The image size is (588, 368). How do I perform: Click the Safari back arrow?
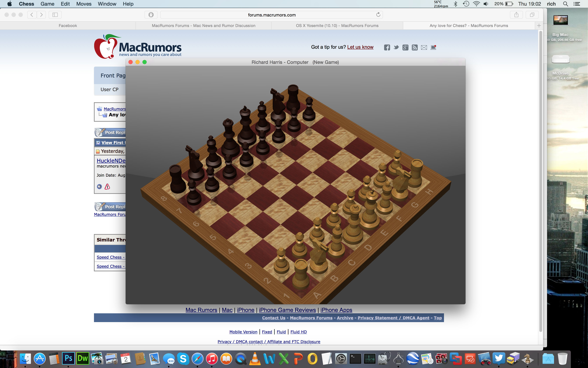click(32, 15)
